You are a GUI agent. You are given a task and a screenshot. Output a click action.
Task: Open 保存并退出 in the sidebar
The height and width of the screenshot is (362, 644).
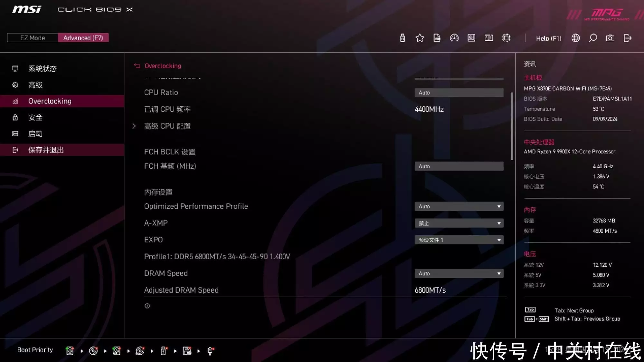[62, 150]
